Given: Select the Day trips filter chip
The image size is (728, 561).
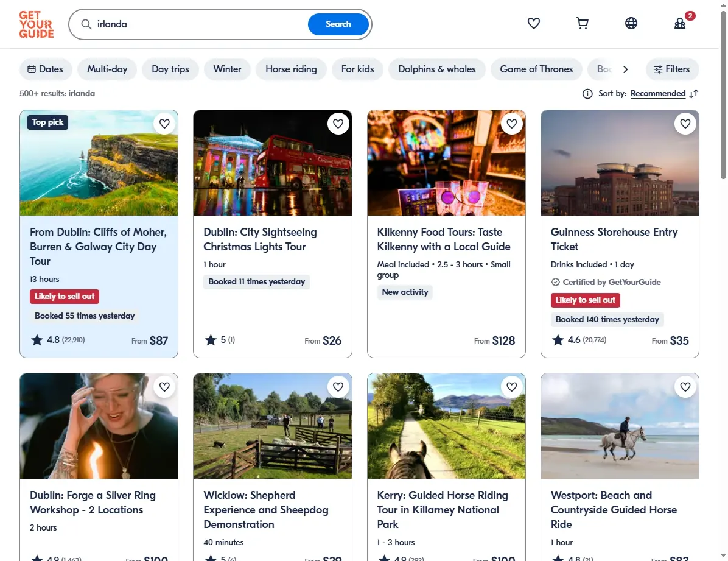Looking at the screenshot, I should point(170,69).
